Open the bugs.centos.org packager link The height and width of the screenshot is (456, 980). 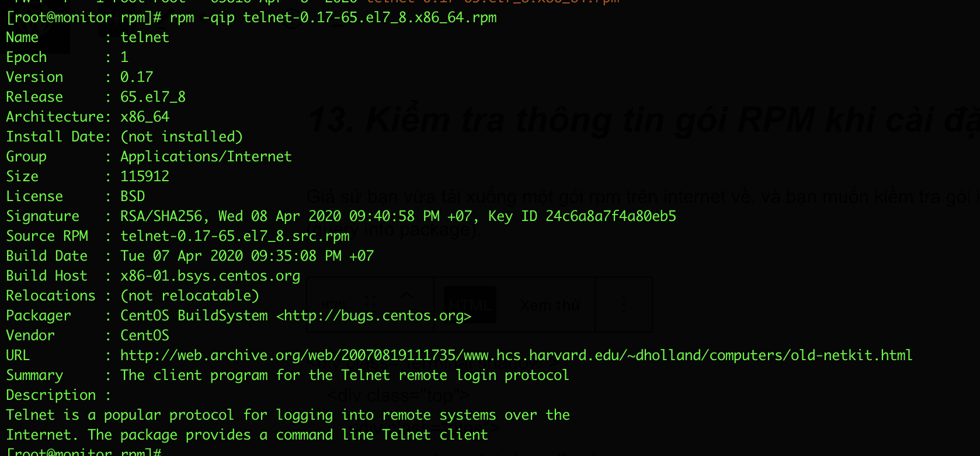click(x=374, y=316)
